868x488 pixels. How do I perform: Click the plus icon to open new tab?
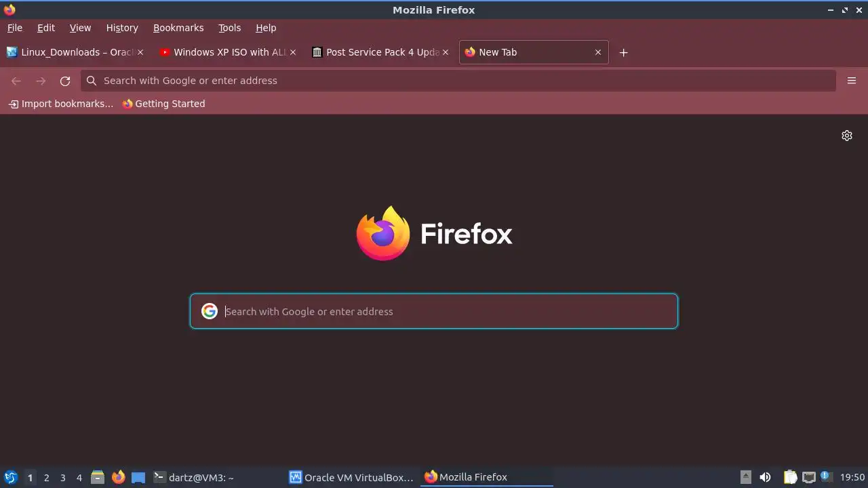click(623, 52)
